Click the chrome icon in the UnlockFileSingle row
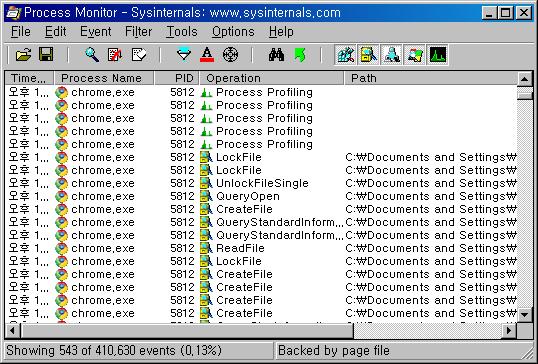The width and height of the screenshot is (538, 364). [x=62, y=184]
